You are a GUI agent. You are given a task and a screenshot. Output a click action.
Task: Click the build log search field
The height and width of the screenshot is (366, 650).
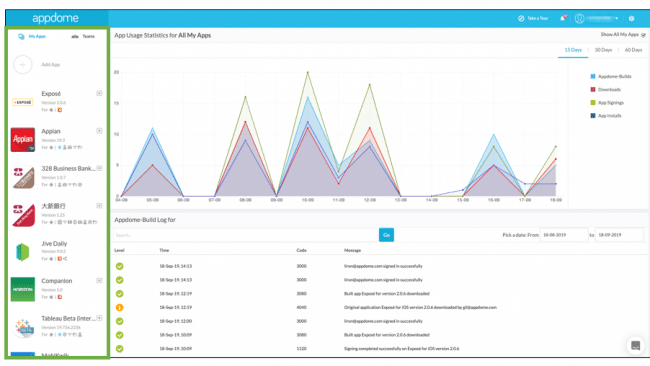pyautogui.click(x=246, y=235)
